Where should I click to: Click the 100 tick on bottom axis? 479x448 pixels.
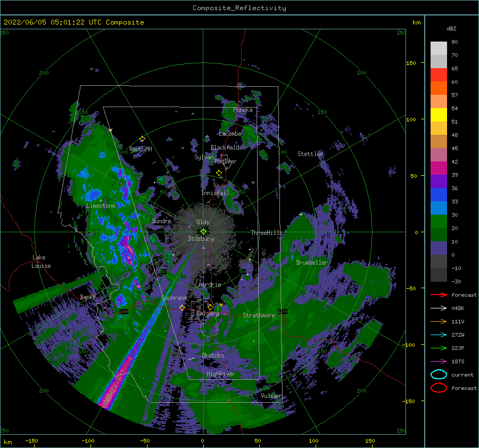(313, 441)
